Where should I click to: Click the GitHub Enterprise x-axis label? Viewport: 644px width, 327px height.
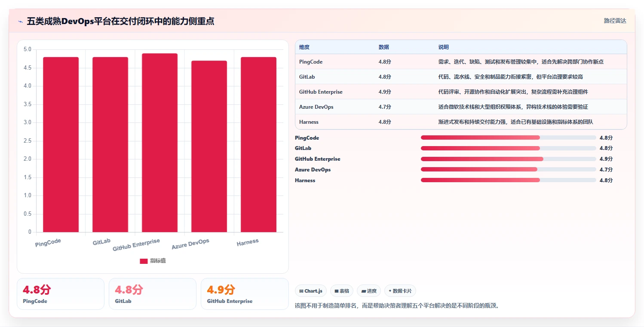(x=136, y=245)
